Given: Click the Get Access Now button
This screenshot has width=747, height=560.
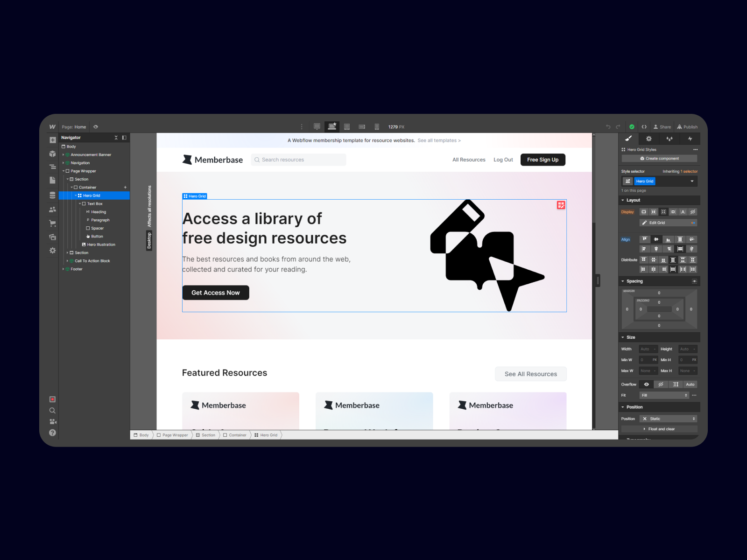Looking at the screenshot, I should click(x=216, y=293).
